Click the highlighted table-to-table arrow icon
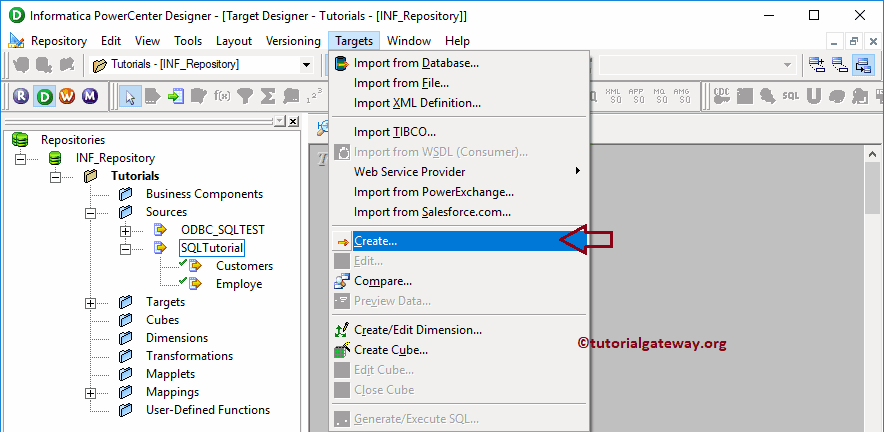This screenshot has width=884, height=432. [x=863, y=64]
